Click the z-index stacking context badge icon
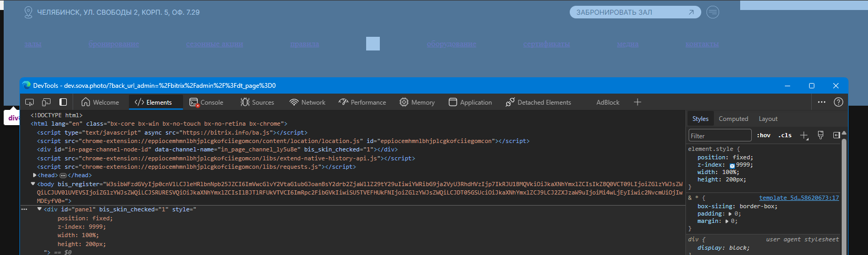Screen dimensions: 868x255 click(732, 165)
